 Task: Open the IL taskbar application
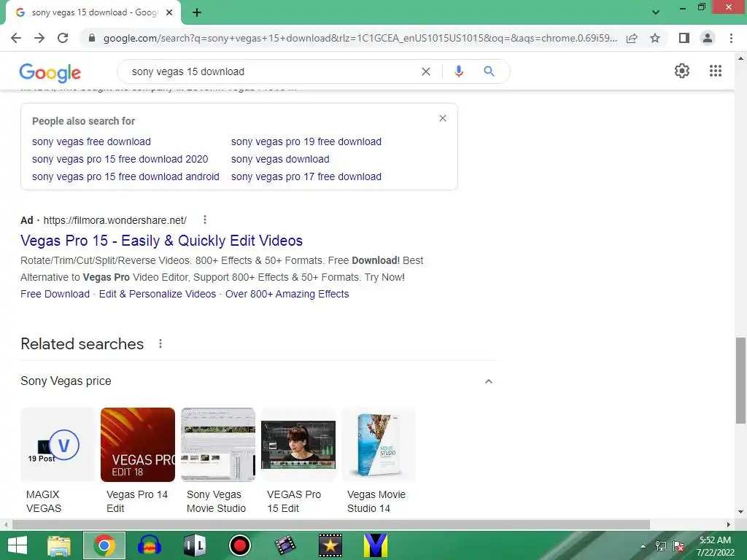click(194, 545)
